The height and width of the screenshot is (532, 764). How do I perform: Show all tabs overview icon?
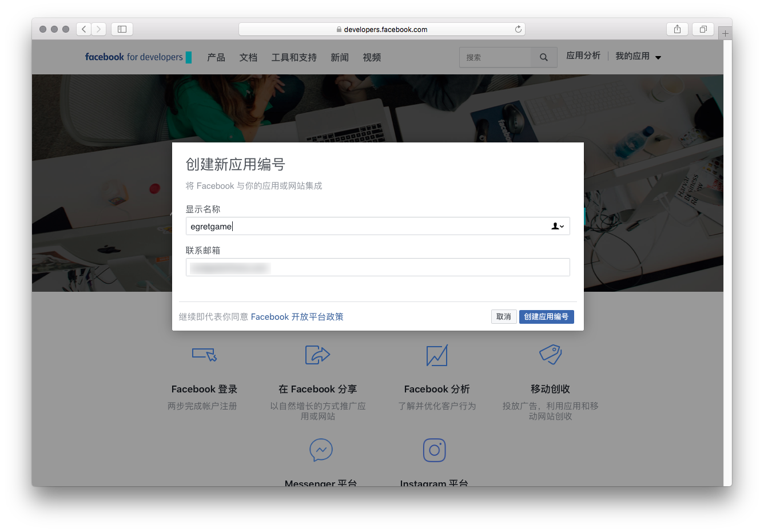703,29
